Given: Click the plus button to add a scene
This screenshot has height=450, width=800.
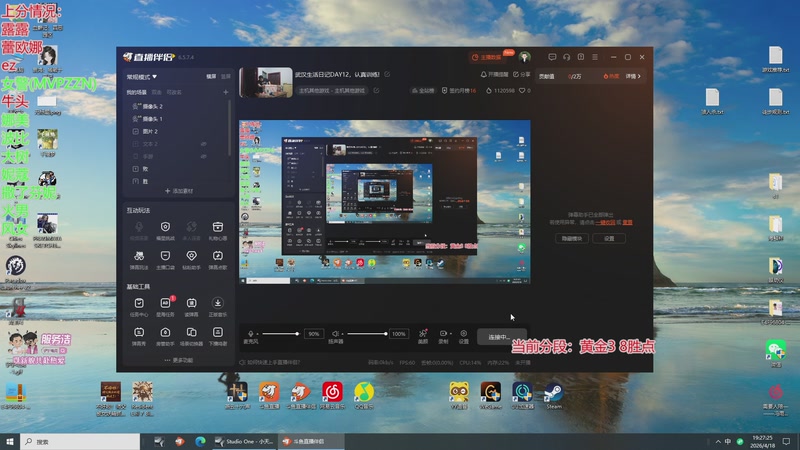Looking at the screenshot, I should (226, 92).
